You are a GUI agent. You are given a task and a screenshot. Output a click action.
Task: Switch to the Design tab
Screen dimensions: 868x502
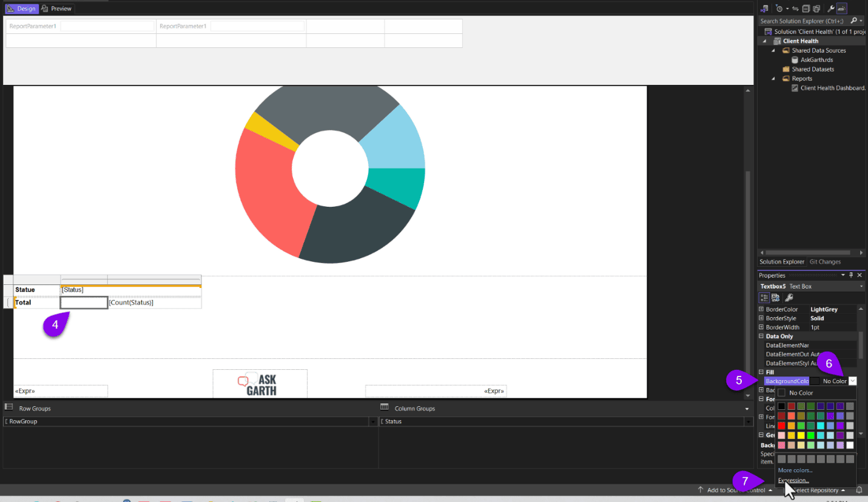[22, 8]
